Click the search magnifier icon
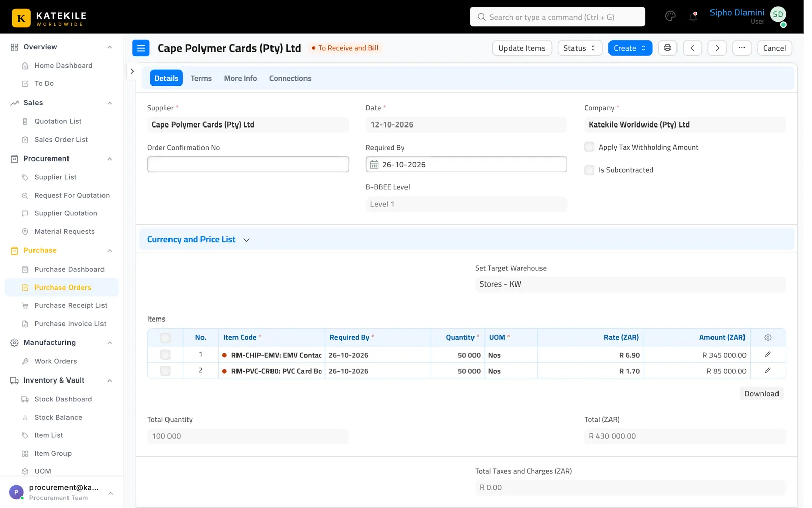The image size is (812, 508). pos(481,17)
